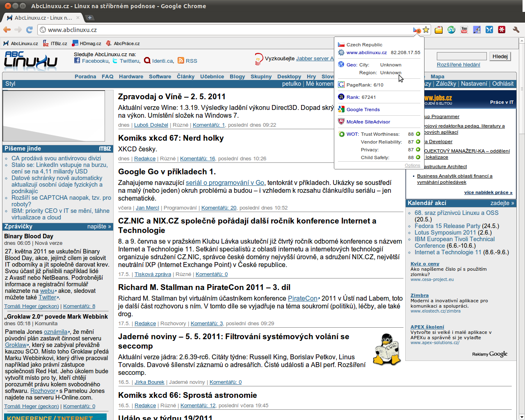Screen dimensions: 525x420
Task: Click the Czech Republic flag in popup
Action: 341,45
